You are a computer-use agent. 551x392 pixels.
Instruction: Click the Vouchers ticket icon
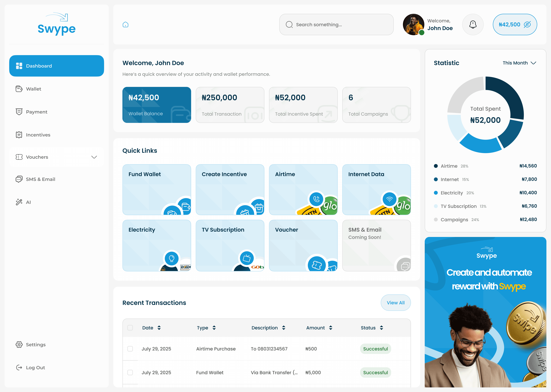click(x=19, y=157)
